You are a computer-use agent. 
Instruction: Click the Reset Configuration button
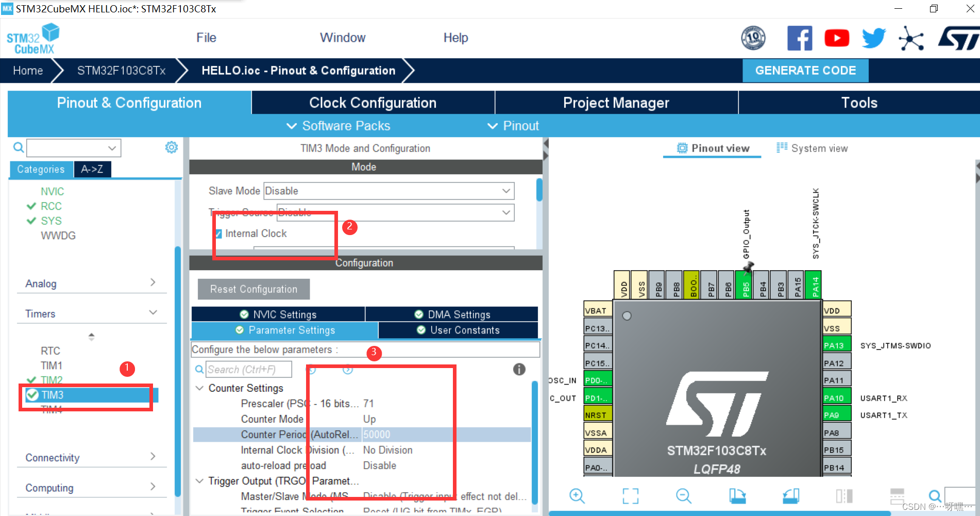click(254, 289)
